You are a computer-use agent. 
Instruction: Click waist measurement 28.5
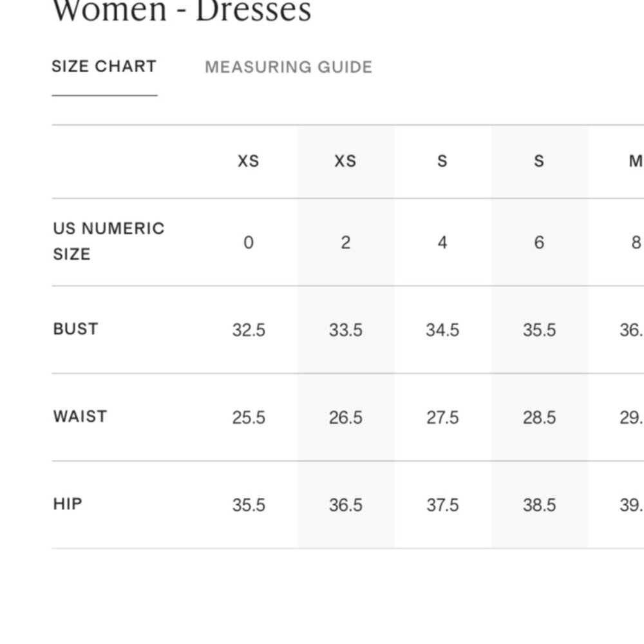(x=539, y=417)
